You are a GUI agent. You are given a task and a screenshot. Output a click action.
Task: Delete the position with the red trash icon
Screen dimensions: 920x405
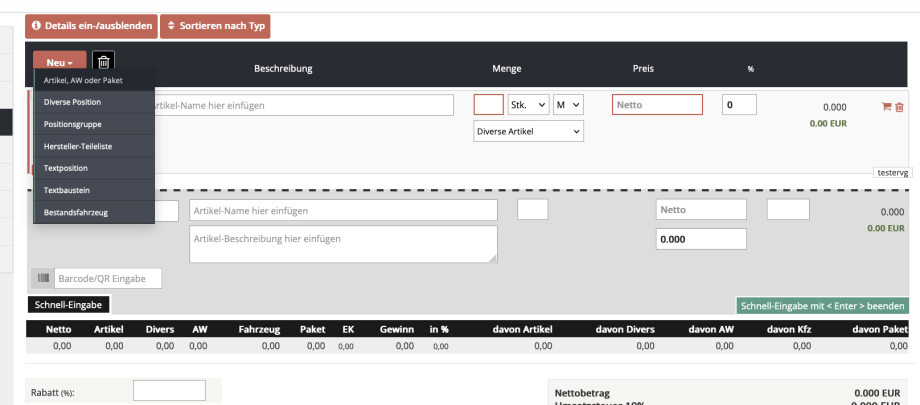899,107
